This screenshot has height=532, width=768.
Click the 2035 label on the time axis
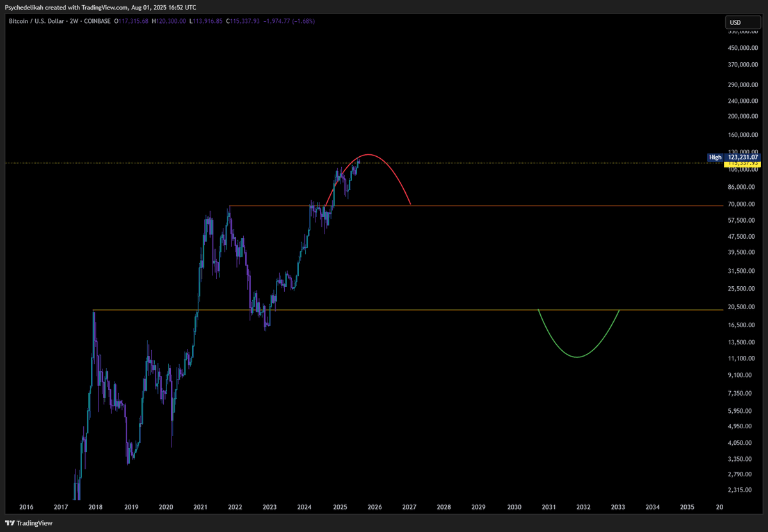pos(687,507)
